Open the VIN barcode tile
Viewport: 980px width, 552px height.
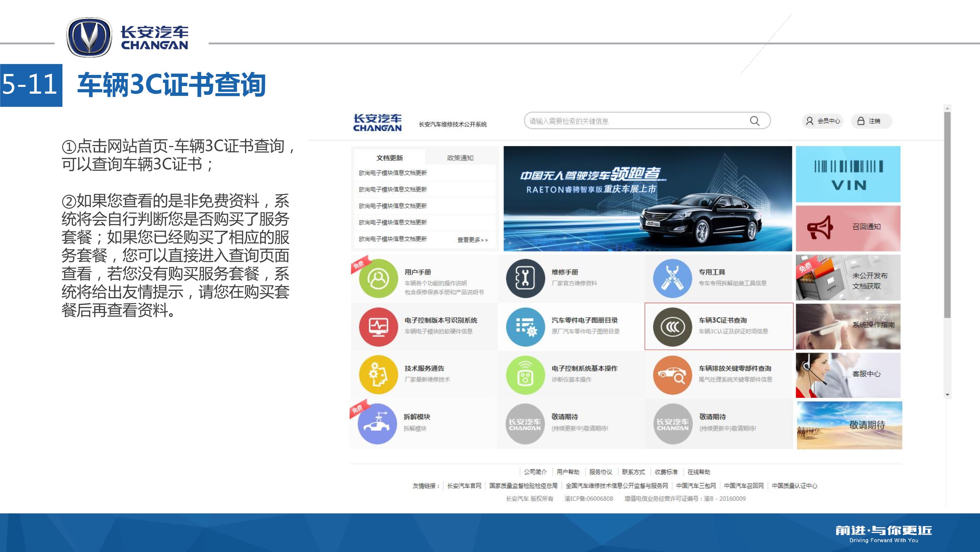[848, 174]
